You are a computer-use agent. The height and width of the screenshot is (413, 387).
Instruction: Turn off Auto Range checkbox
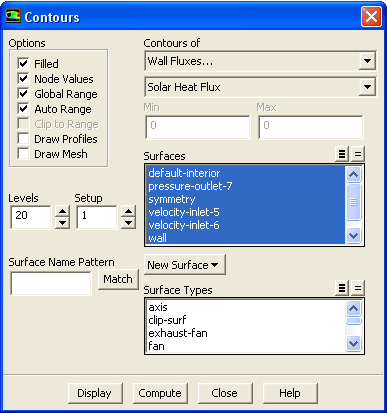[23, 109]
